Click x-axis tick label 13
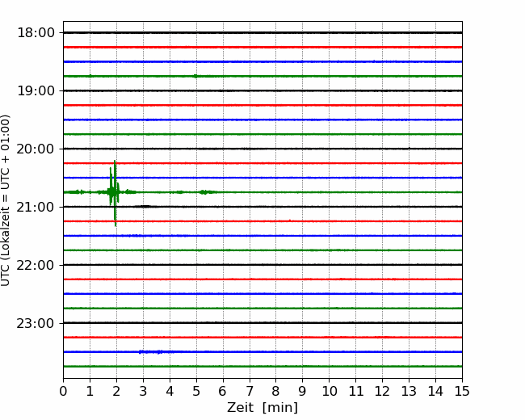 point(409,391)
